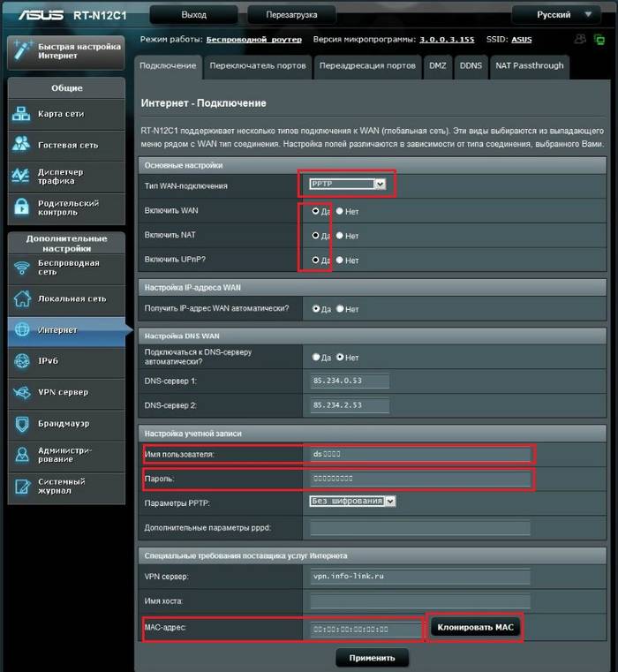
Task: Disable NAT by choosing 'Нет'
Action: (339, 236)
